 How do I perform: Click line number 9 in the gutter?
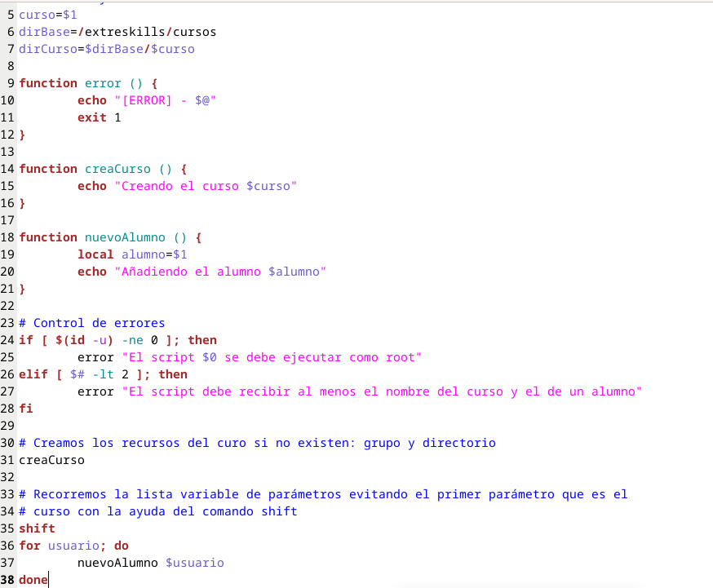10,83
